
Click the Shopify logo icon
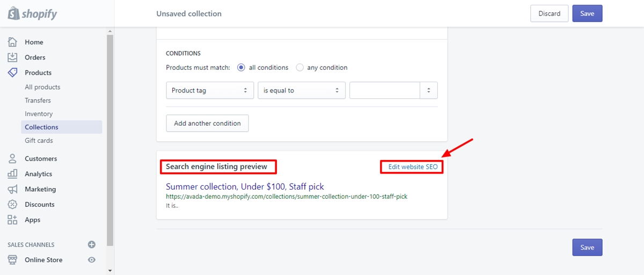click(x=13, y=13)
